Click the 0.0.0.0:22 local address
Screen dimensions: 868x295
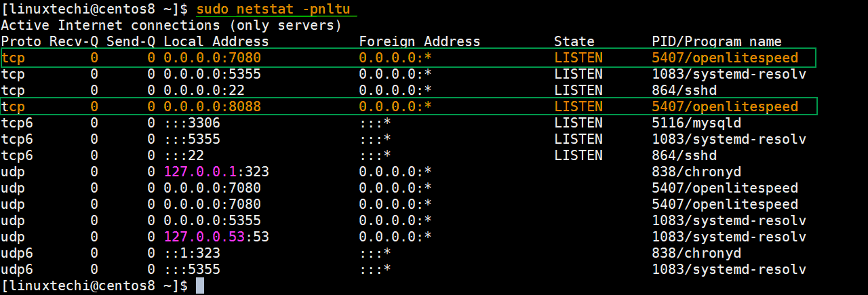(204, 90)
